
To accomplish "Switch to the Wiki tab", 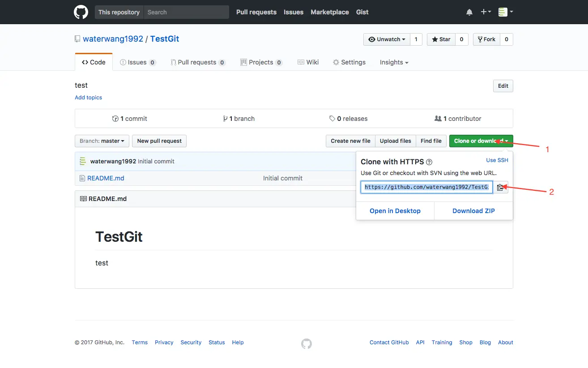I will pyautogui.click(x=308, y=62).
